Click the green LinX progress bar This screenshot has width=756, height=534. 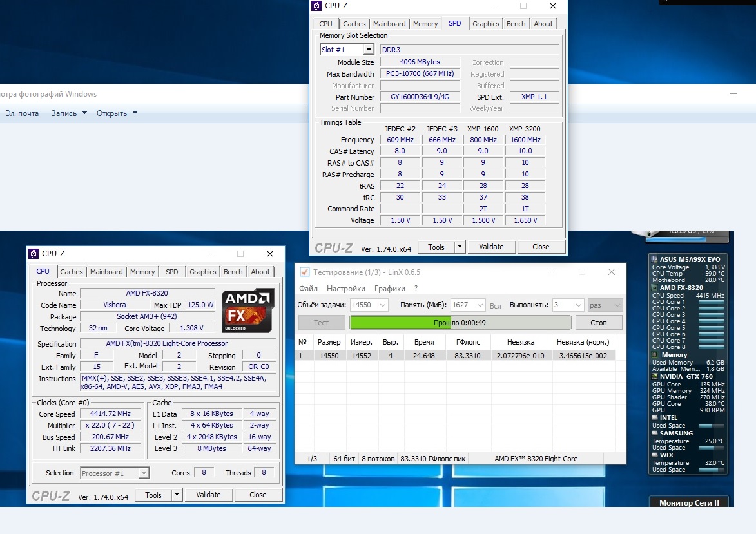(460, 323)
